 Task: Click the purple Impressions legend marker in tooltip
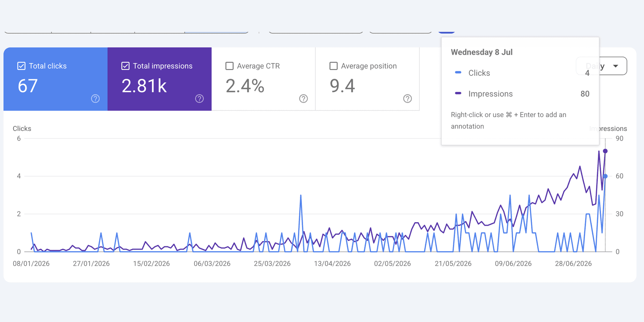tap(458, 93)
